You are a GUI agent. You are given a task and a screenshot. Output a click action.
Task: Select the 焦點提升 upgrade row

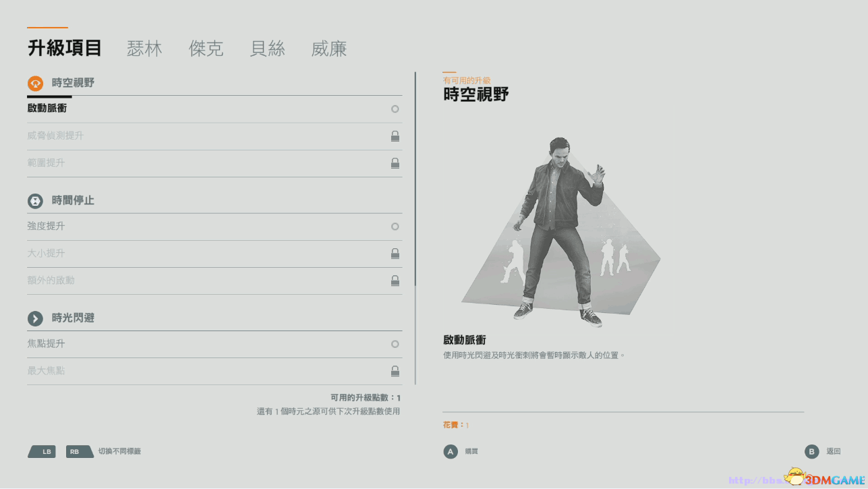[x=214, y=344]
